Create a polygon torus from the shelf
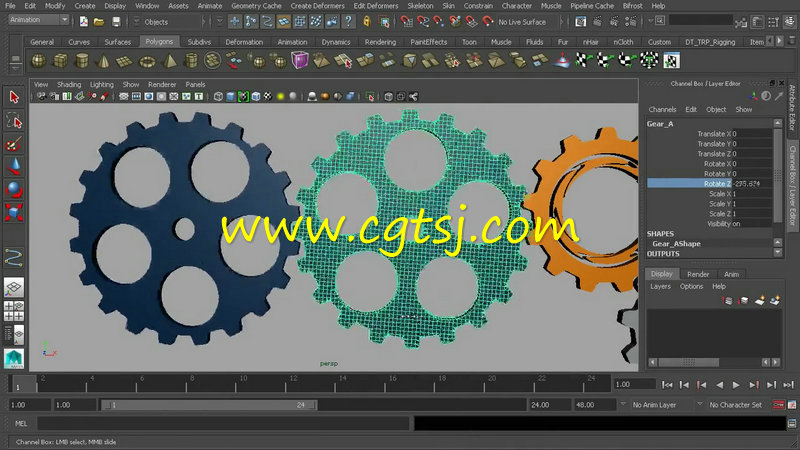The width and height of the screenshot is (800, 450). click(x=147, y=61)
